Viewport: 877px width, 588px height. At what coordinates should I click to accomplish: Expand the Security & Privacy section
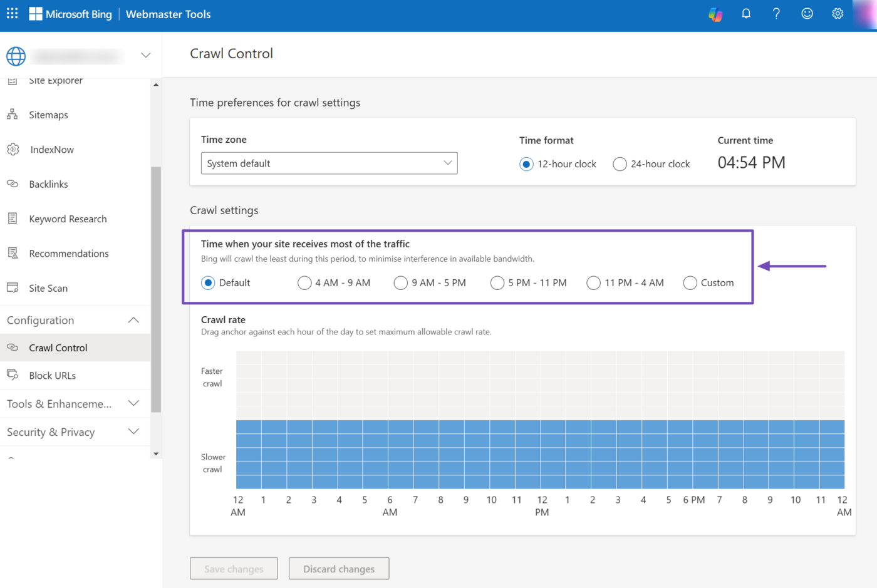click(x=133, y=431)
